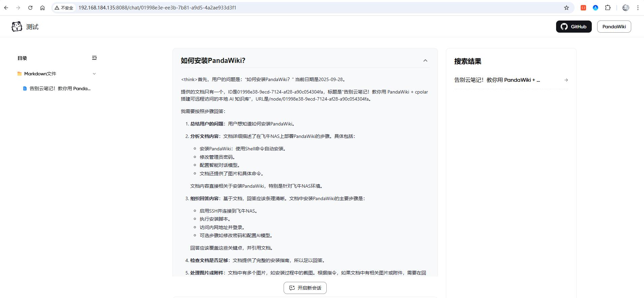Bookmark this page with star icon
The height and width of the screenshot is (298, 644).
pyautogui.click(x=567, y=8)
